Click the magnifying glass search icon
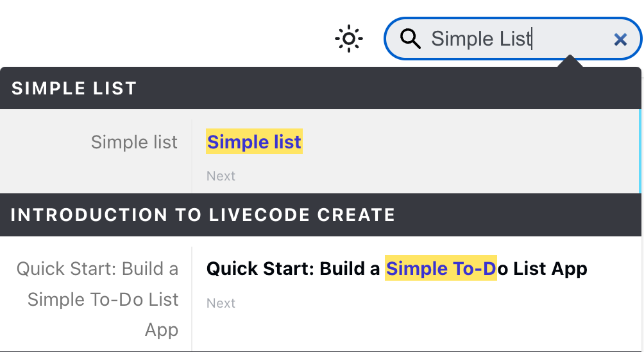 (x=411, y=39)
